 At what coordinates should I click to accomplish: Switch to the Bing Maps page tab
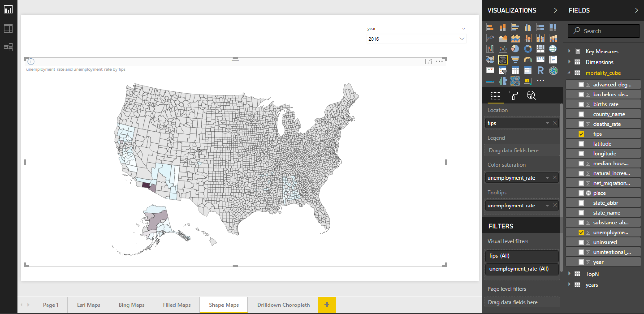pos(132,305)
